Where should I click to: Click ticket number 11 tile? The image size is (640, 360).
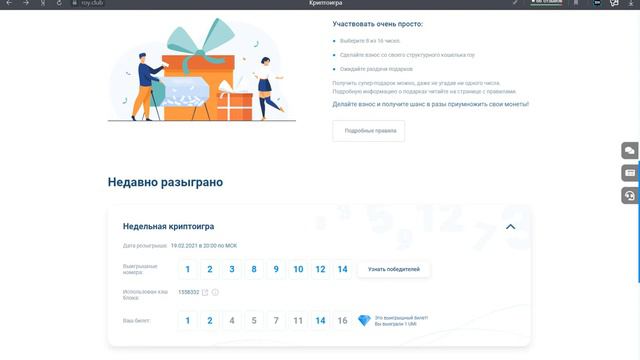click(x=298, y=321)
